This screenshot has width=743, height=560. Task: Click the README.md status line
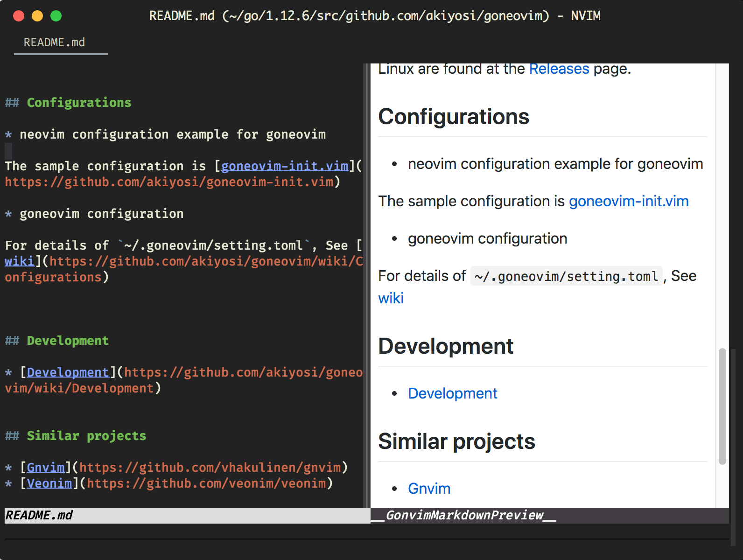(187, 515)
